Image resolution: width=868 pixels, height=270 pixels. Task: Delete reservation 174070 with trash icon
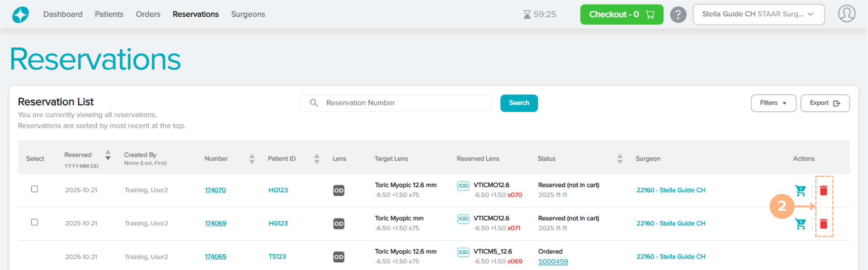click(823, 191)
